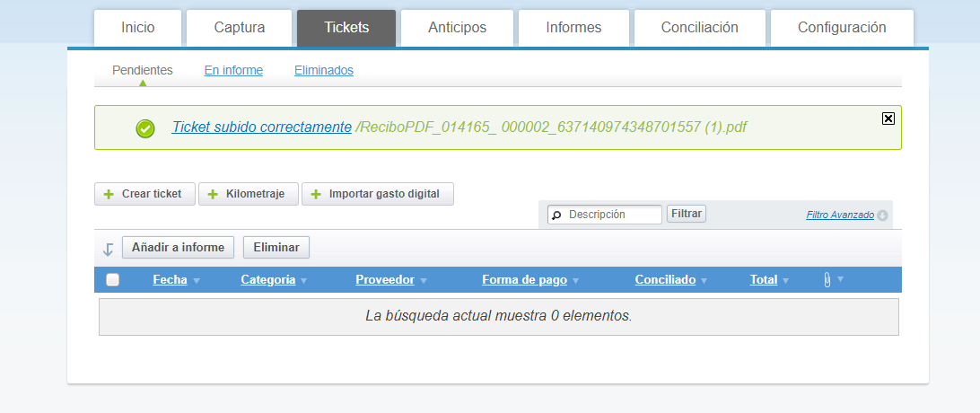The image size is (980, 413).
Task: Click Importar gasto digital button
Action: 377,194
